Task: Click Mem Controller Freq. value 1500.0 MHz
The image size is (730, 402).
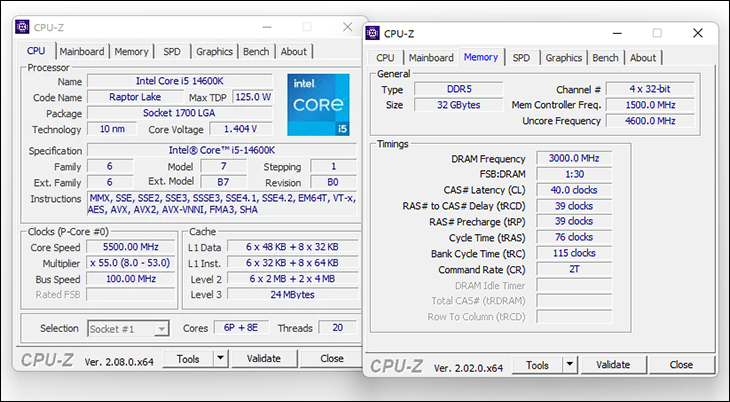Action: [x=650, y=104]
